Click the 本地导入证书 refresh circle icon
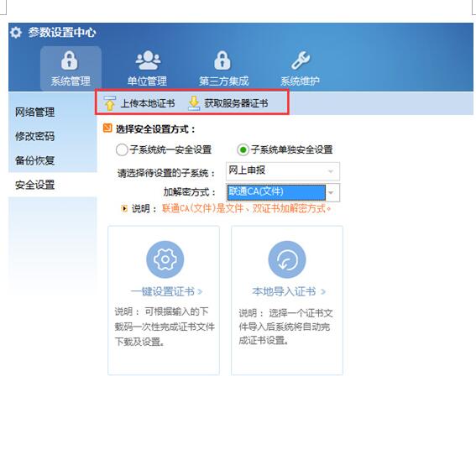Viewport: 476px width, 455px height. pos(287,259)
